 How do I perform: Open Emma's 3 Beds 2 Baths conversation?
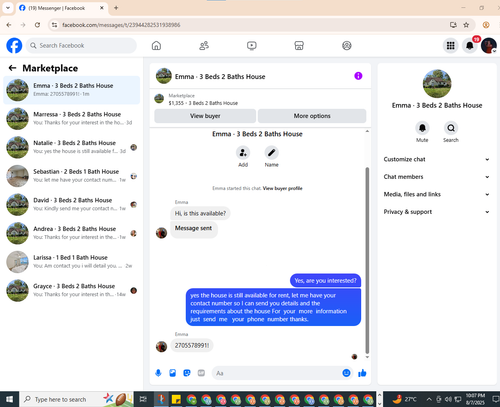click(x=72, y=90)
